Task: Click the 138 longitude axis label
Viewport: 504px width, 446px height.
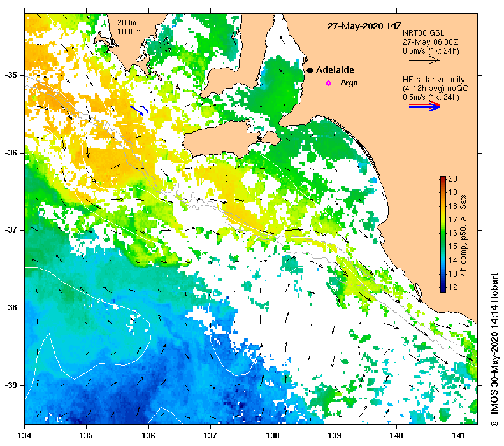Action: [x=273, y=436]
